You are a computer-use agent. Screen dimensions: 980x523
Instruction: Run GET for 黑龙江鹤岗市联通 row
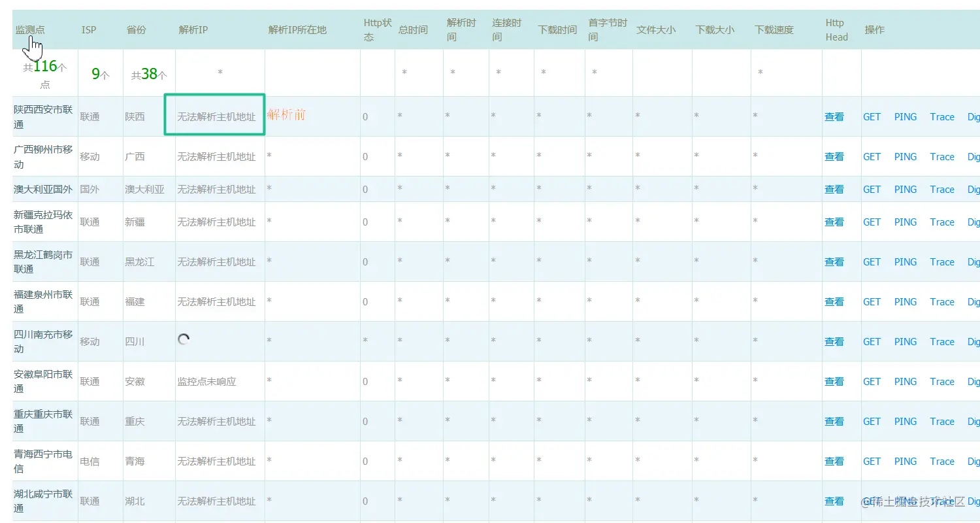872,262
